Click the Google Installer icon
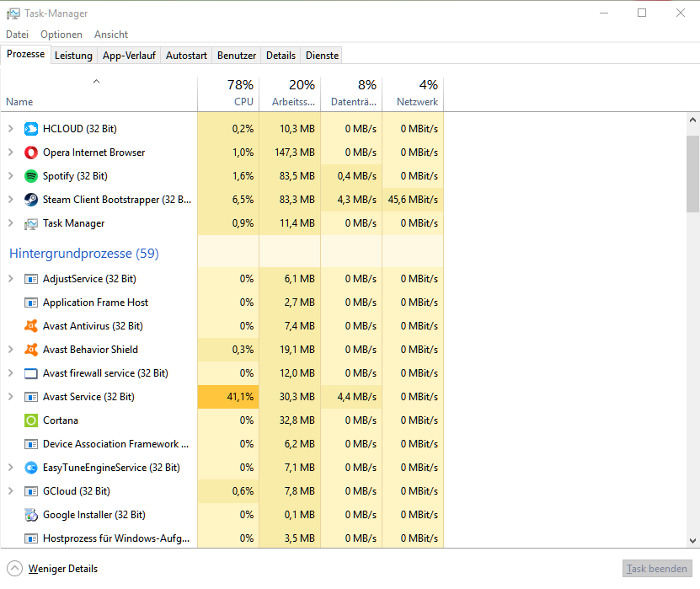Image resolution: width=700 pixels, height=589 pixels. point(31,515)
